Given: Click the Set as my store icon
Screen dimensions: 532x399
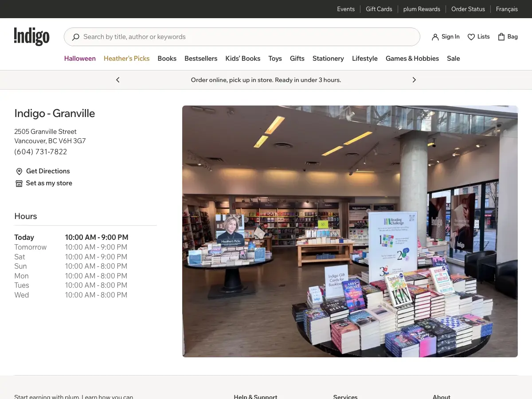Looking at the screenshot, I should 19,184.
